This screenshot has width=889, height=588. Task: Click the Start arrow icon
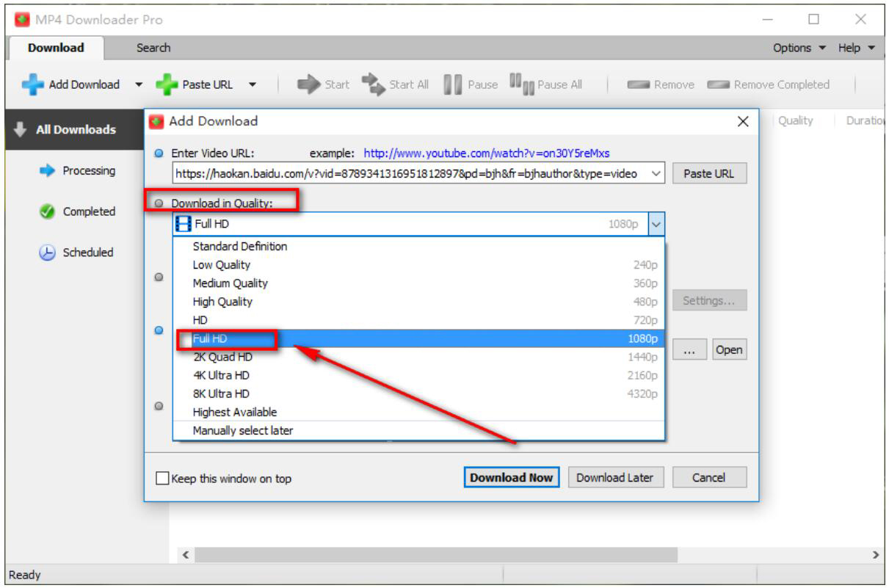(308, 84)
